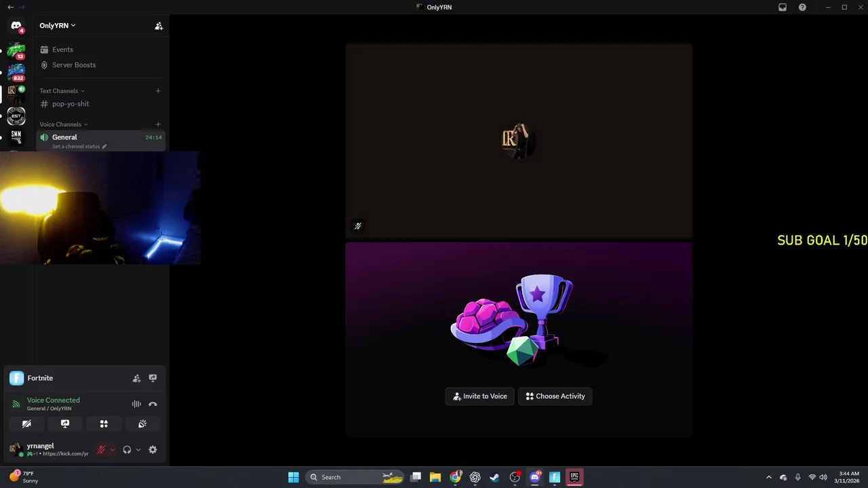Open User Settings gear
Image resolution: width=868 pixels, height=488 pixels.
(153, 449)
